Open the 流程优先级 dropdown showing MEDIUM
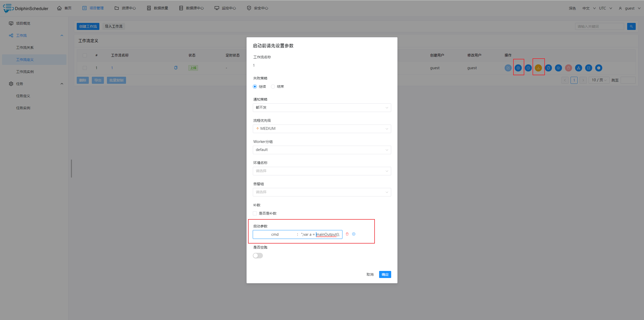Screen dimensions: 644x320 (322, 129)
